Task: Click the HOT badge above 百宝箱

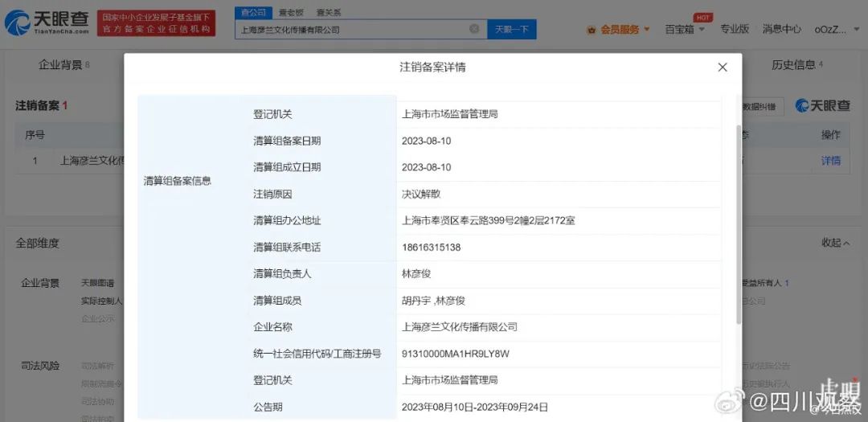Action: click(x=702, y=18)
